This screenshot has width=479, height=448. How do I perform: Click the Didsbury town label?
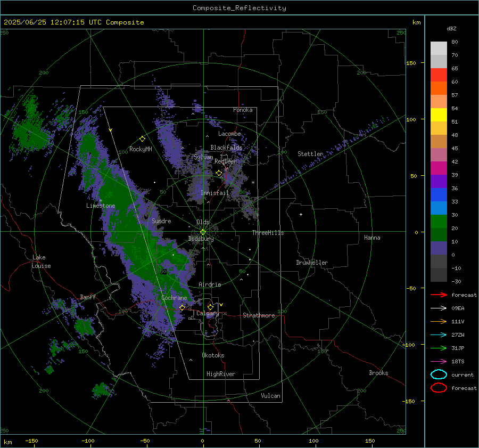click(x=201, y=239)
